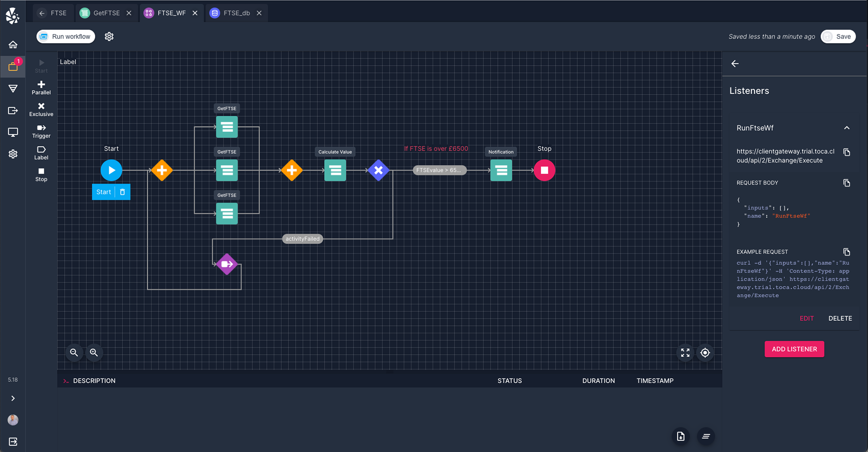This screenshot has width=868, height=452.
Task: Expand the DESCRIPTION log panel
Action: coord(66,381)
